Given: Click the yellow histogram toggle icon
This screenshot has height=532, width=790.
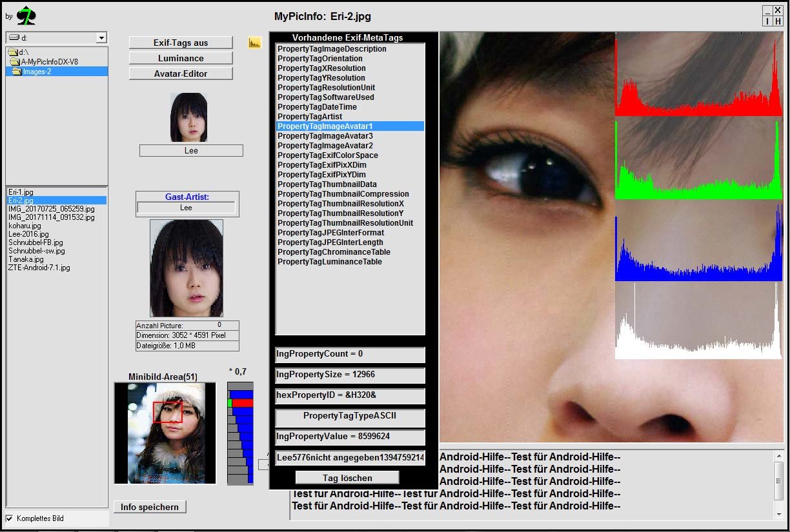Looking at the screenshot, I should pos(255,43).
